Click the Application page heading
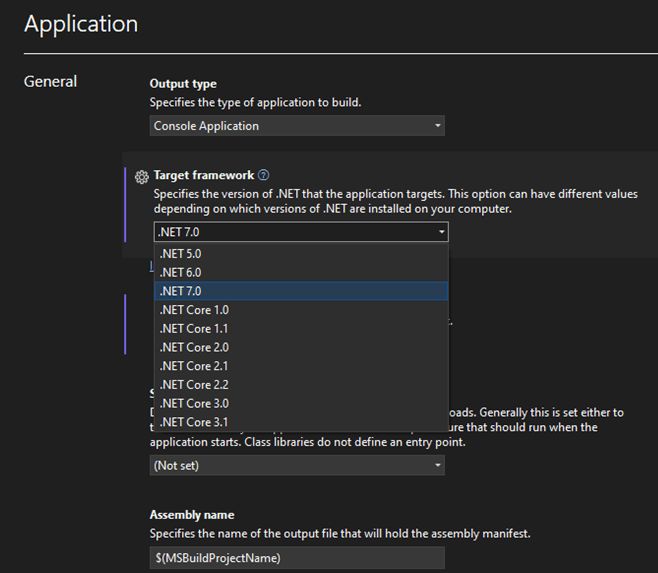Screen dimensions: 658x573 pyautogui.click(x=81, y=24)
